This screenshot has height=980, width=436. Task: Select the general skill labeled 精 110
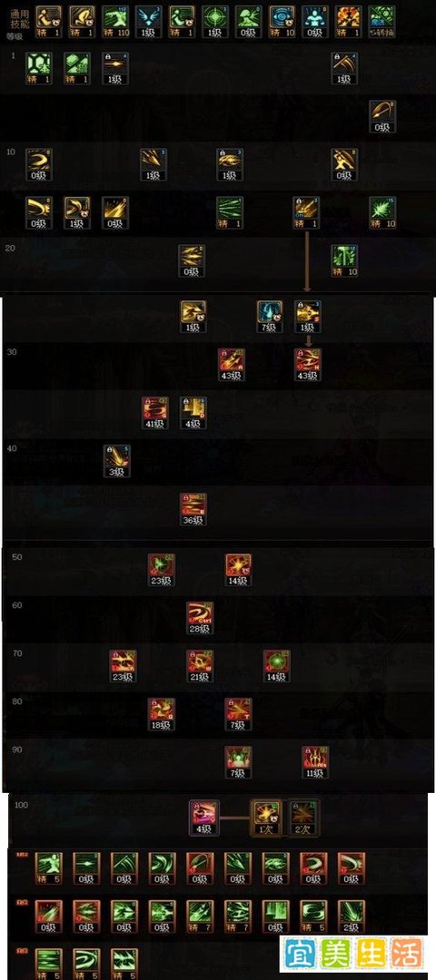(115, 19)
